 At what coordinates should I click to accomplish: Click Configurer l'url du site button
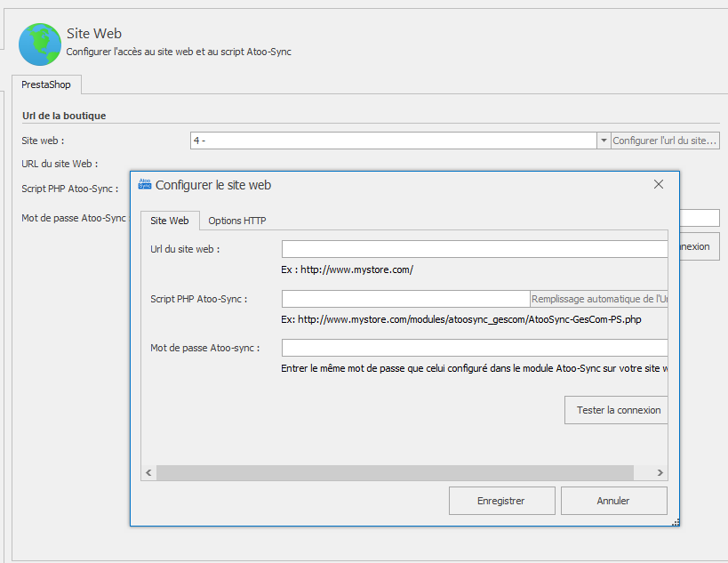(x=665, y=141)
